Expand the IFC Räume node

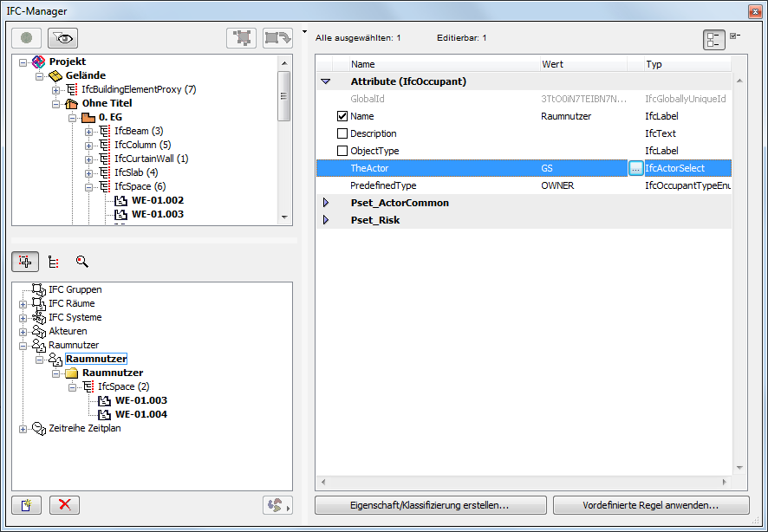[x=23, y=304]
